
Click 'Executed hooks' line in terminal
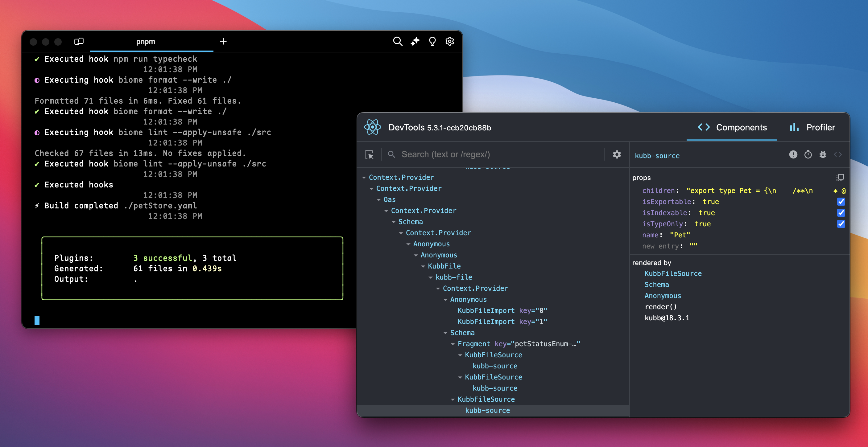79,185
